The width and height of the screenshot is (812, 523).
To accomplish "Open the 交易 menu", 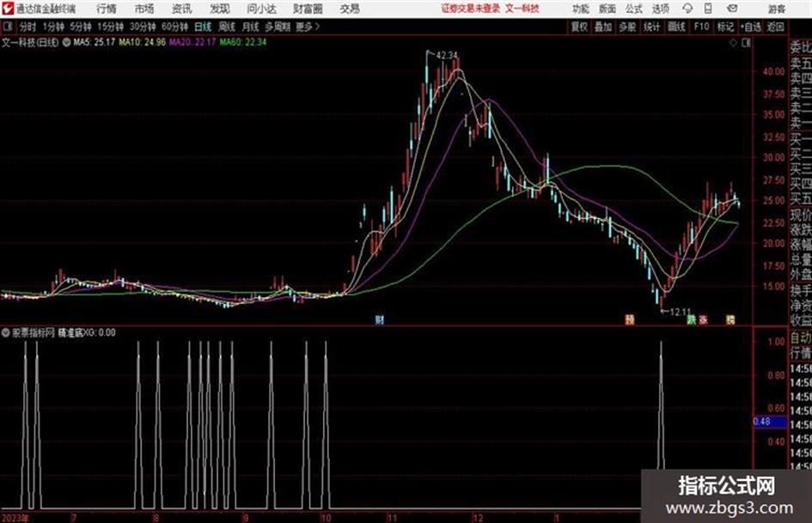I will [350, 9].
